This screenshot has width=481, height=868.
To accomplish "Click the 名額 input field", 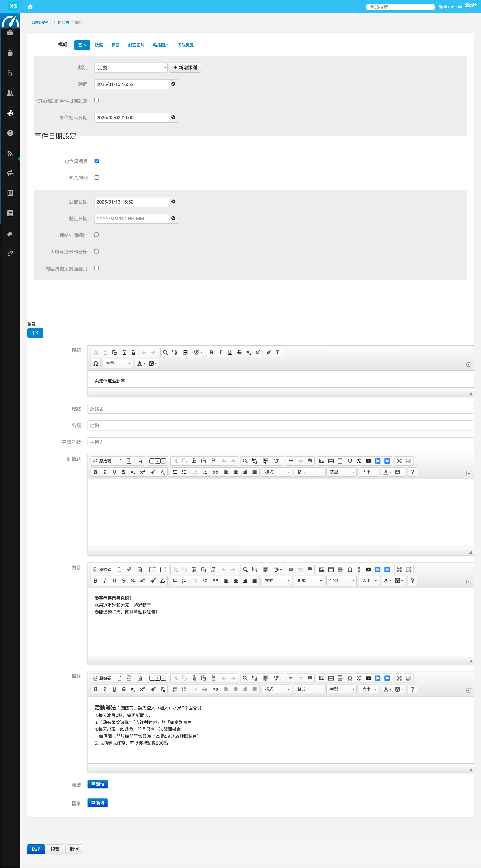I will coord(281,426).
